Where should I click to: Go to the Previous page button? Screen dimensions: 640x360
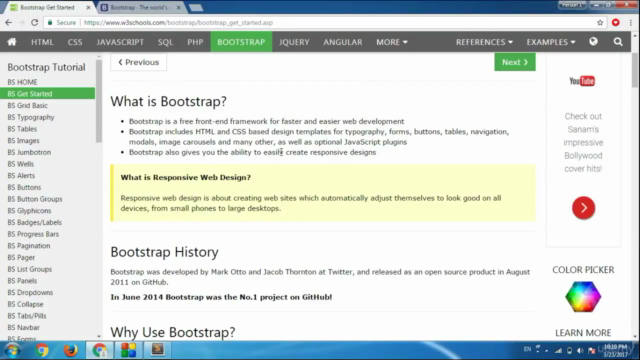(138, 62)
